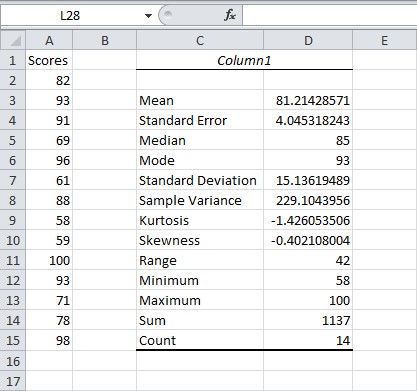Click the fx Insert Function icon

(230, 15)
